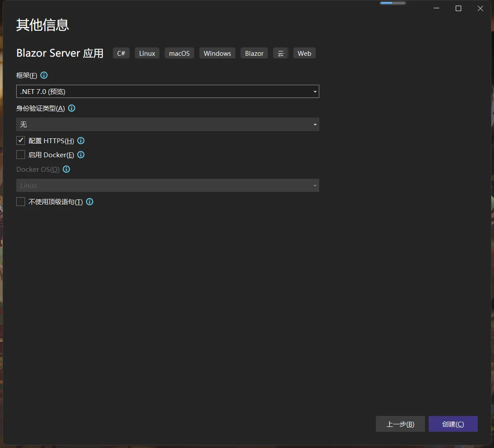Click the 创建 button
Image resolution: width=494 pixels, height=448 pixels.
[x=453, y=424]
